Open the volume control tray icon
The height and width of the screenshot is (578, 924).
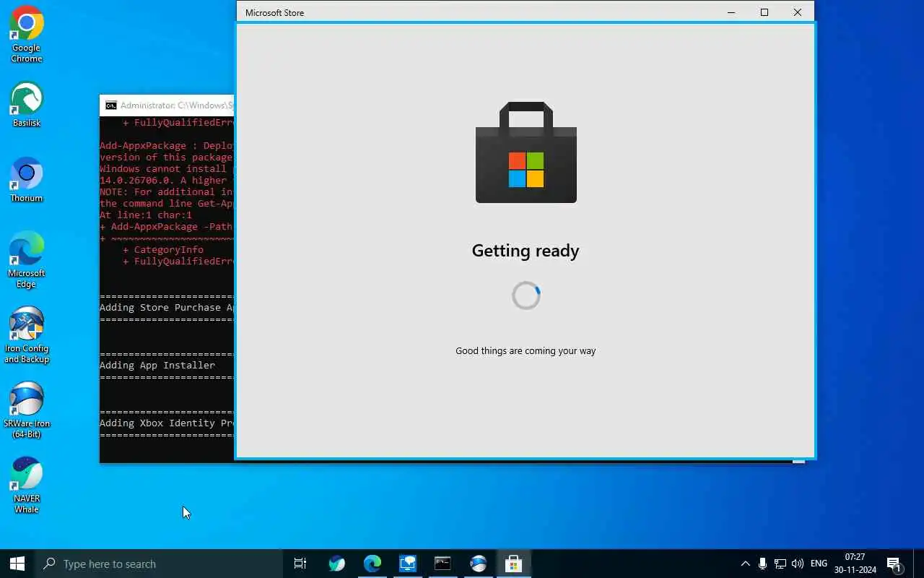coord(797,564)
